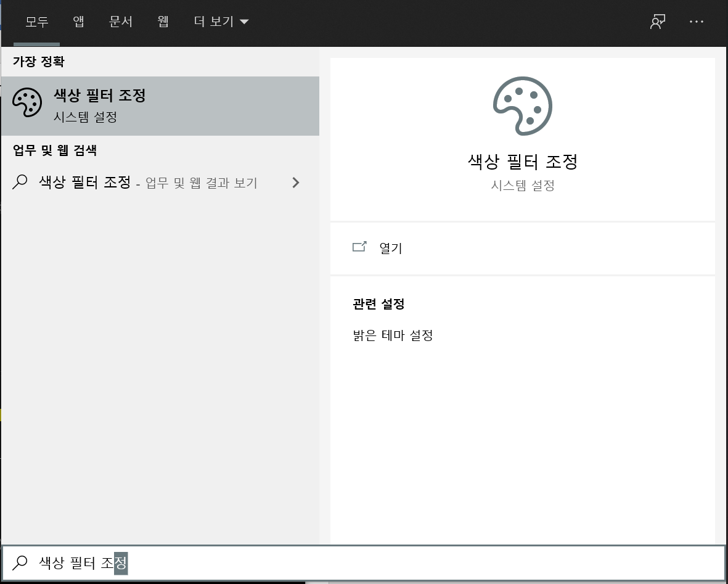
Task: Select the 웹 tab
Action: point(163,22)
